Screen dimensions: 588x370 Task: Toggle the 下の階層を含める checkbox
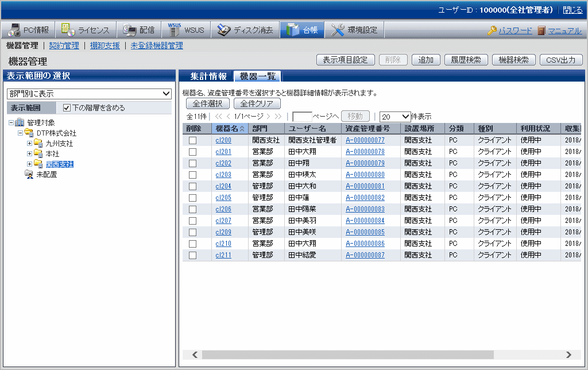[67, 107]
